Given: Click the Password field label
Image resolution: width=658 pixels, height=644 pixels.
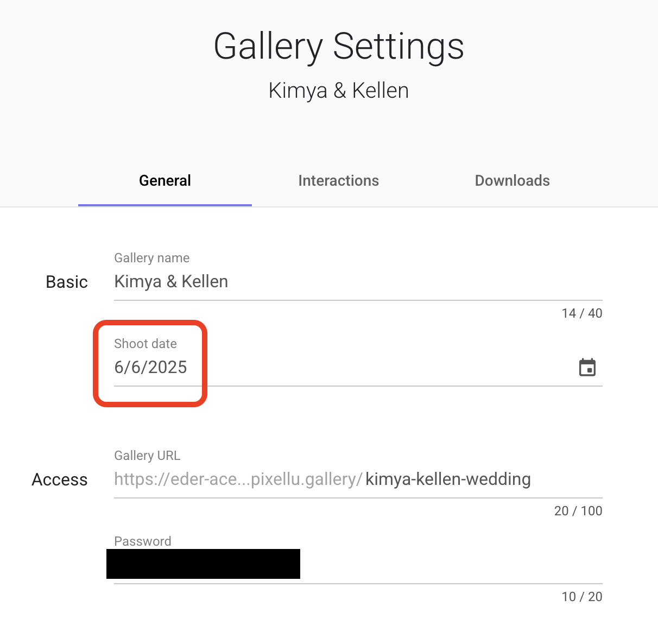Looking at the screenshot, I should [143, 541].
